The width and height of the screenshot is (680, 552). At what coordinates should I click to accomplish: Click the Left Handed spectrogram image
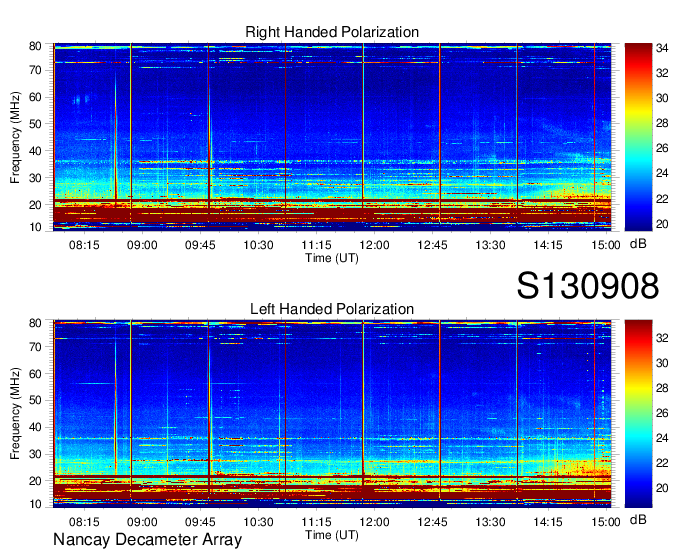[x=332, y=414]
